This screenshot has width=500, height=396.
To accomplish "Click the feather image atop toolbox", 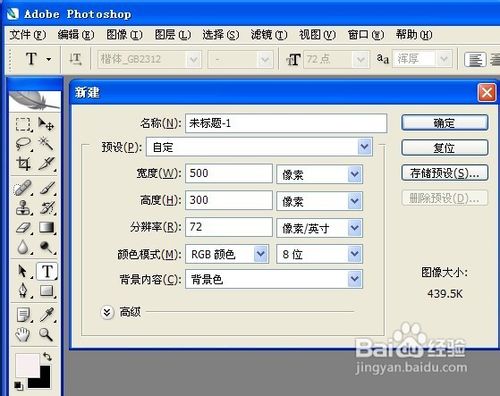I will (35, 101).
